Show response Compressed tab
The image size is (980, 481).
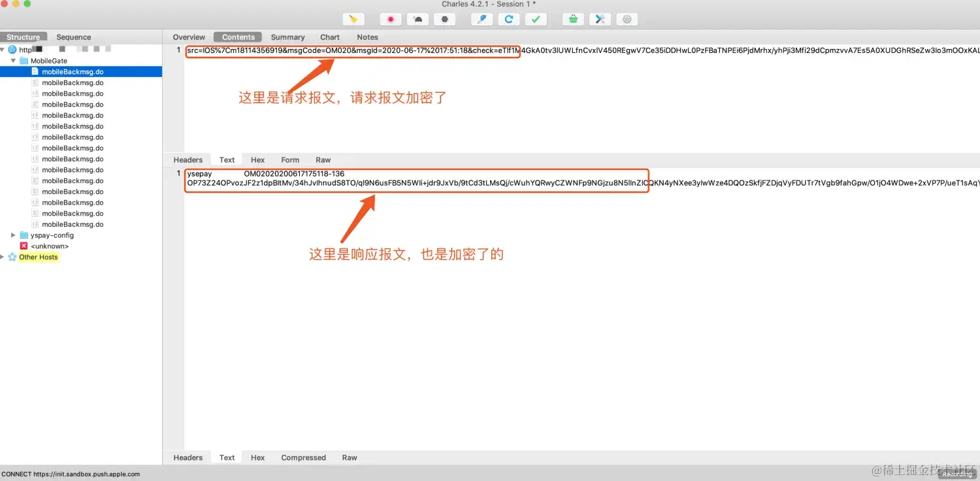click(303, 458)
